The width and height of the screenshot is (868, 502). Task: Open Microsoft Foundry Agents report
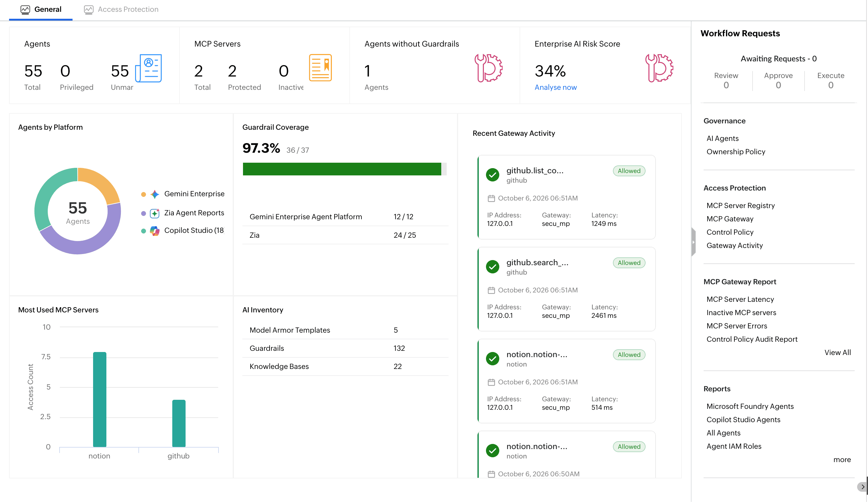coord(750,406)
